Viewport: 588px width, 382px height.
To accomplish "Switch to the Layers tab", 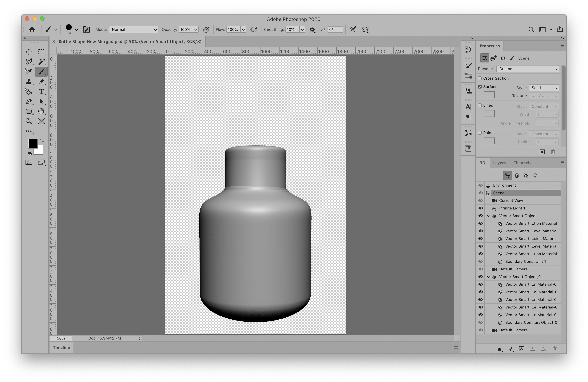I will (x=499, y=163).
